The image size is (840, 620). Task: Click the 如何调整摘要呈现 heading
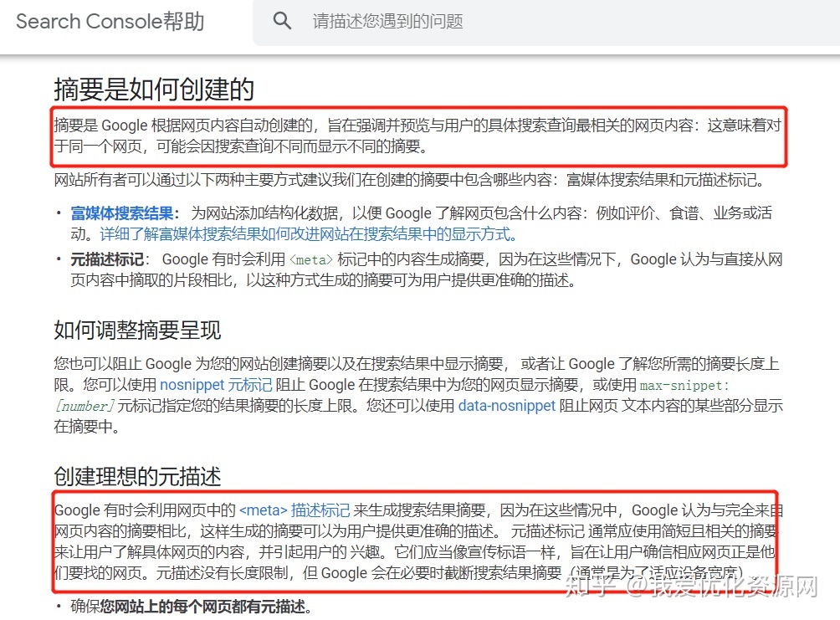(x=137, y=330)
